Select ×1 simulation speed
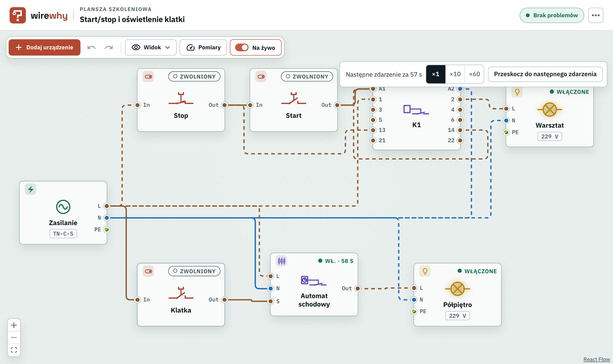The width and height of the screenshot is (613, 364). tap(436, 74)
